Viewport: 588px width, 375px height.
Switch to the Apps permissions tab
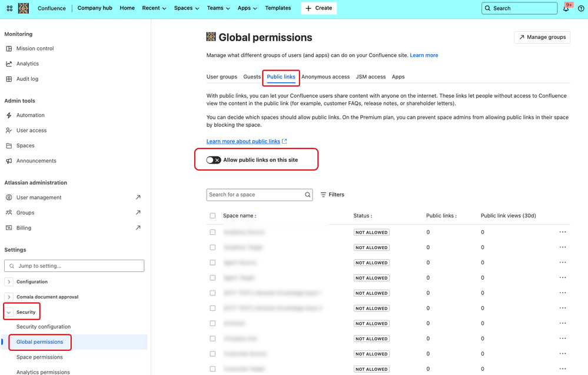(x=398, y=77)
